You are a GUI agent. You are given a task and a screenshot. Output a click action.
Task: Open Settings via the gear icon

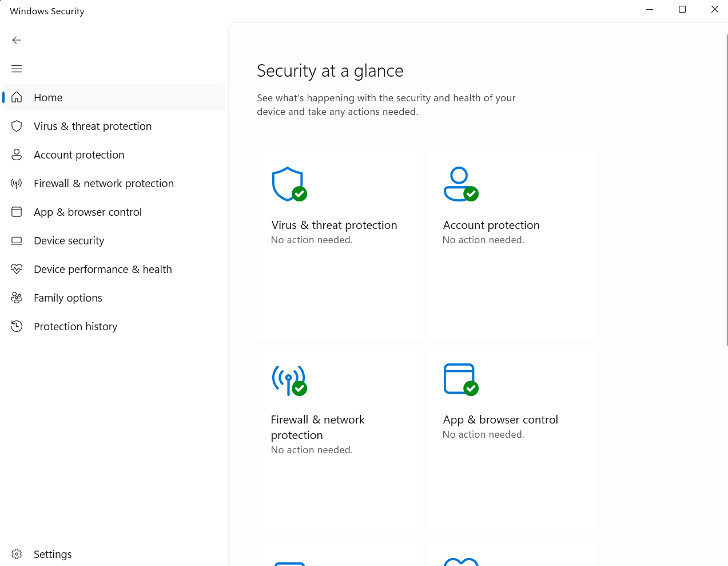click(17, 554)
